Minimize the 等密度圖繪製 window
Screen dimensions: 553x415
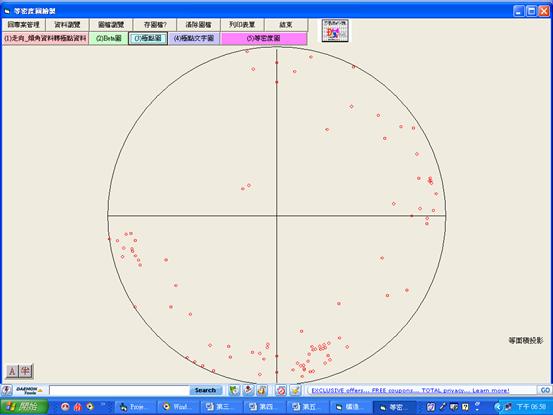pos(518,11)
